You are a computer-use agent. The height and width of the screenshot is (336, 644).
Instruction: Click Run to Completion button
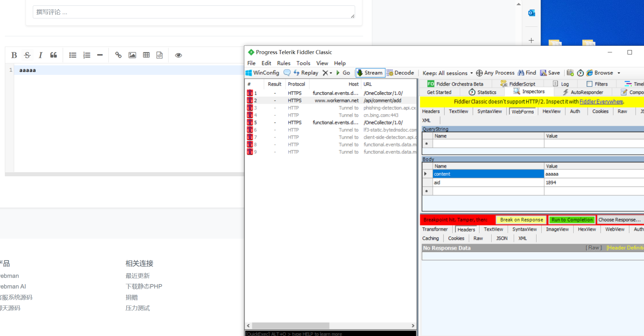click(x=572, y=220)
